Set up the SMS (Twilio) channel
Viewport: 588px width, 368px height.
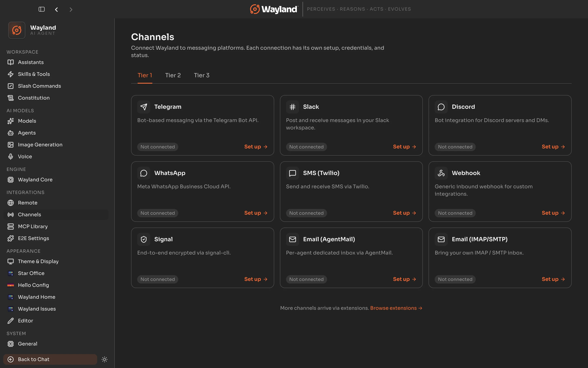(x=404, y=213)
